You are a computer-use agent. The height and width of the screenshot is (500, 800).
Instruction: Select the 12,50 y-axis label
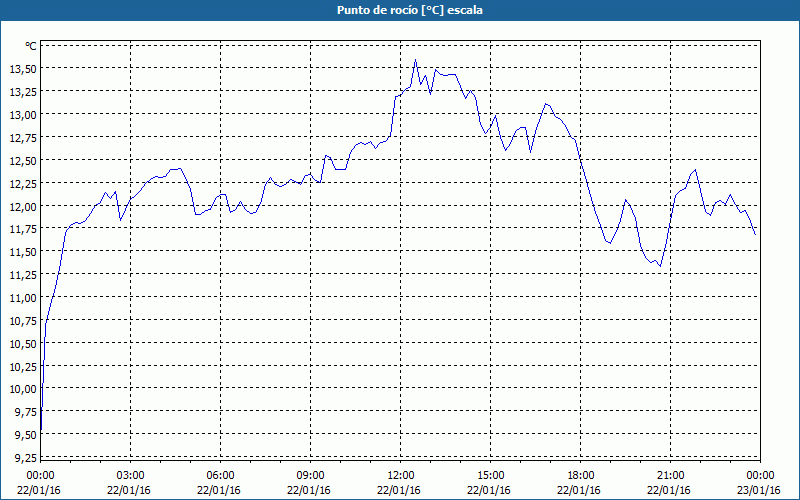click(x=23, y=161)
